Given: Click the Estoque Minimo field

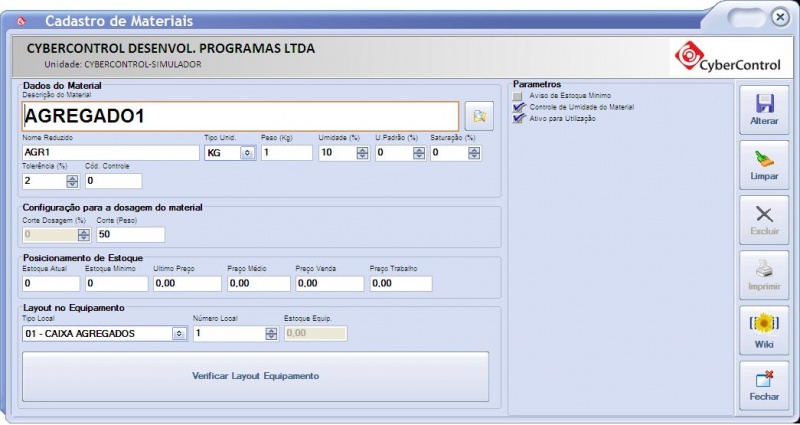Looking at the screenshot, I should tap(116, 284).
